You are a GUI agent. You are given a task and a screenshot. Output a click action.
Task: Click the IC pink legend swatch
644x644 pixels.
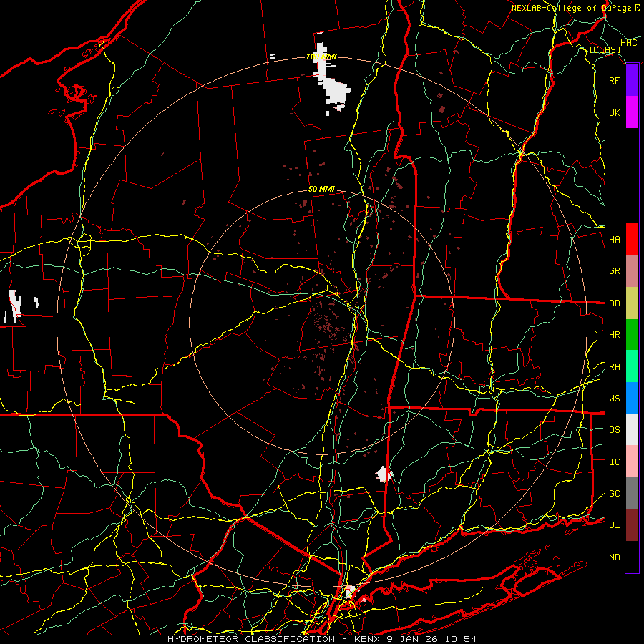click(632, 462)
